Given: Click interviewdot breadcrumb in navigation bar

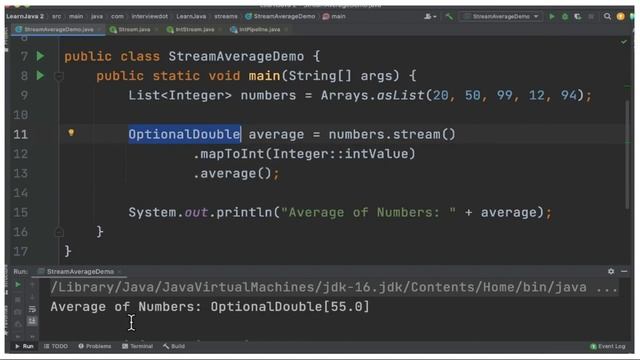Looking at the screenshot, I should (149, 16).
